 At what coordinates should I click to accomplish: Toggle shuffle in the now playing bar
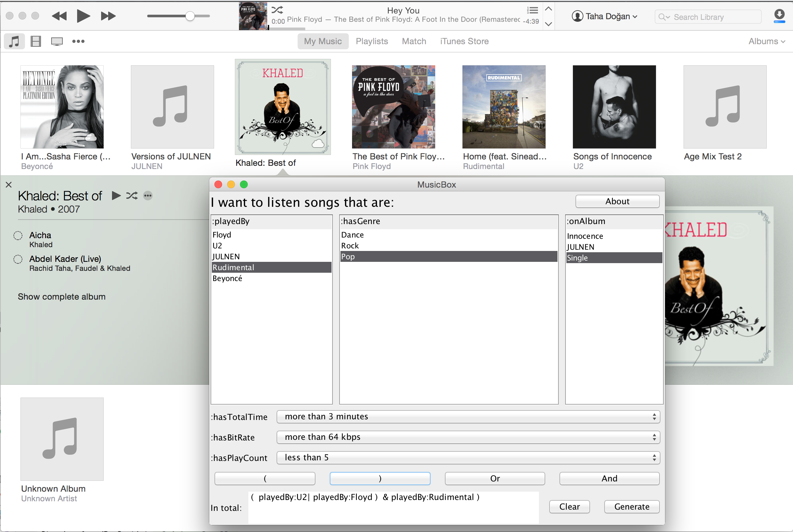[277, 10]
